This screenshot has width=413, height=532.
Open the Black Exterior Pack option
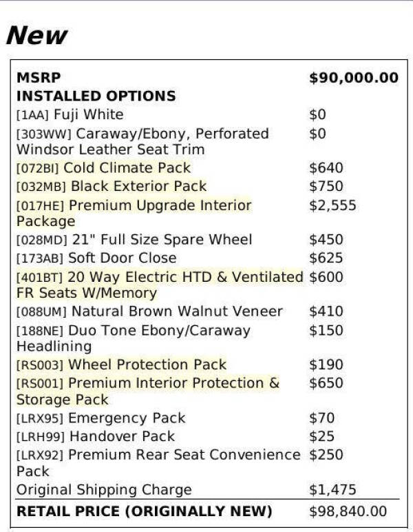pos(111,187)
